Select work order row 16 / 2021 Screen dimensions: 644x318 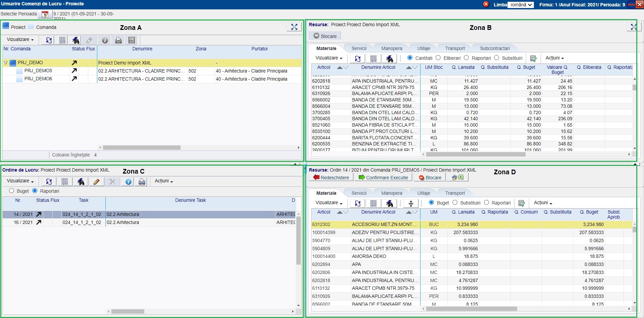pyautogui.click(x=149, y=222)
